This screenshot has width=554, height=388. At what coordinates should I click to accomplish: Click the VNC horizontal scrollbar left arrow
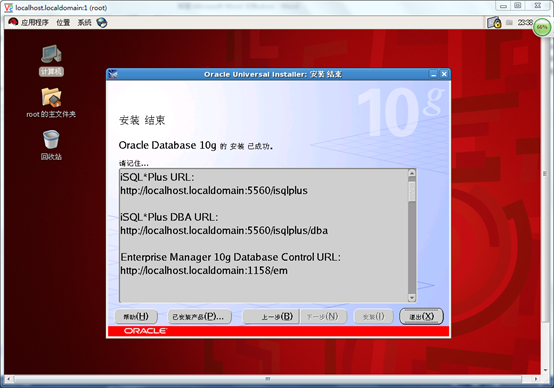pyautogui.click(x=9, y=379)
